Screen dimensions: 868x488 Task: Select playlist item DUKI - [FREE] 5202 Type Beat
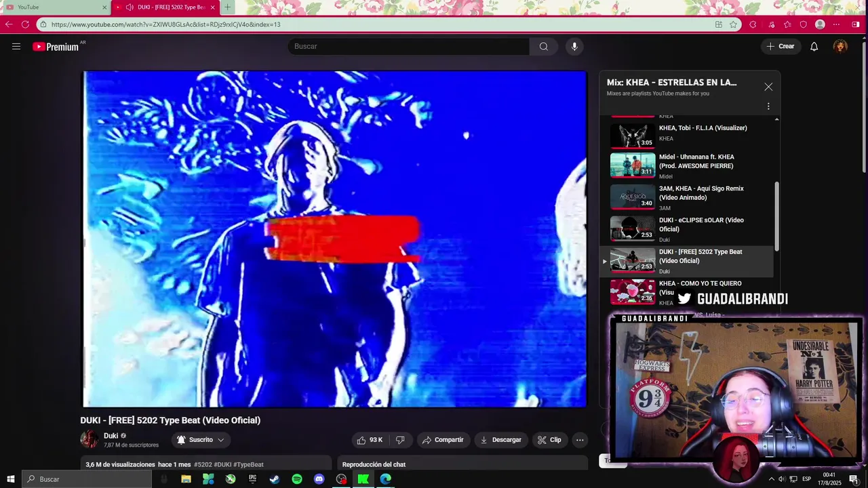click(x=686, y=262)
